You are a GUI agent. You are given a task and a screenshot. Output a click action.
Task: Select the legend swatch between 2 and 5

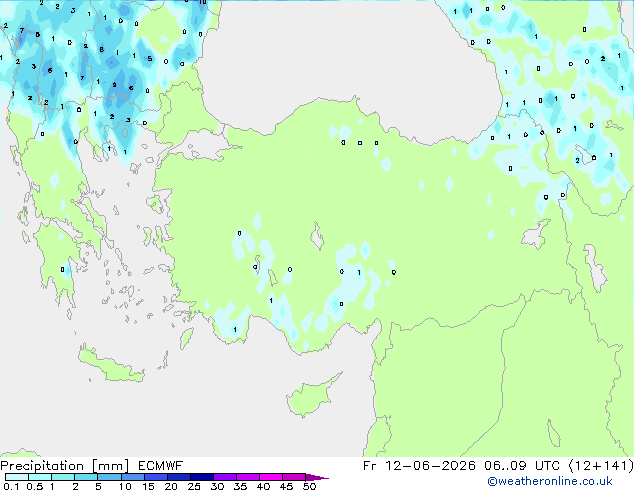click(86, 477)
